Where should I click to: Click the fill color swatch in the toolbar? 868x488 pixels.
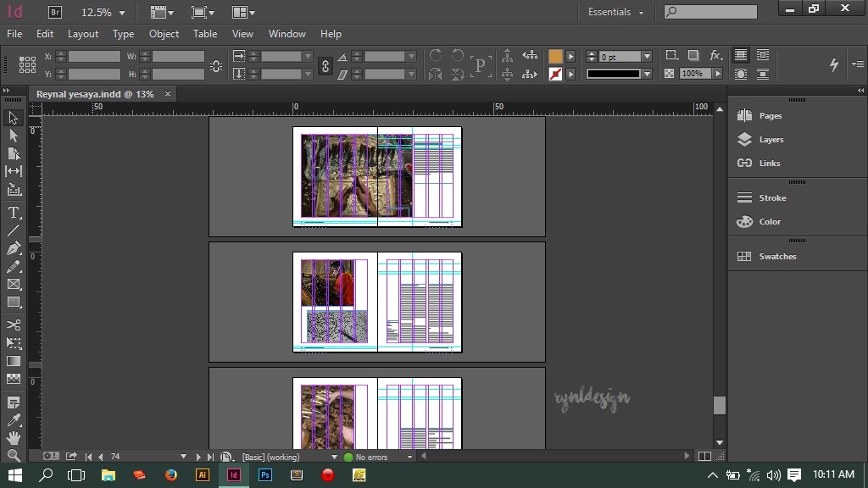[x=555, y=56]
